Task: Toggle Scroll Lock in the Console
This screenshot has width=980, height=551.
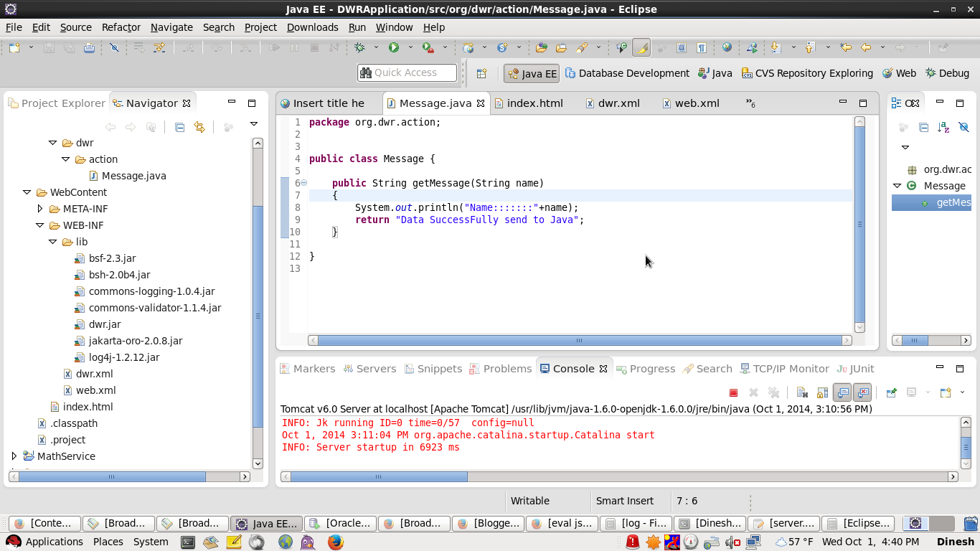Action: pos(822,392)
